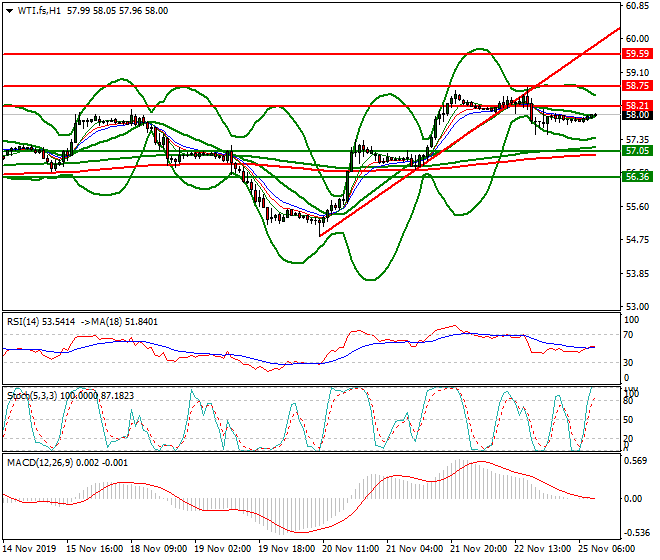
Task: Click the Stoch(5,3,3) indicator label
Action: point(30,396)
